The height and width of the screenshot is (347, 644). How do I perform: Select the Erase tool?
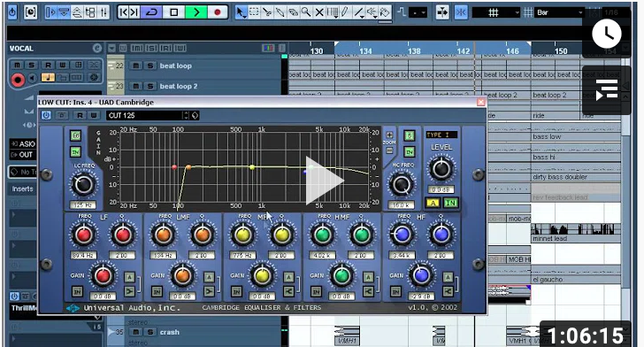tap(293, 12)
